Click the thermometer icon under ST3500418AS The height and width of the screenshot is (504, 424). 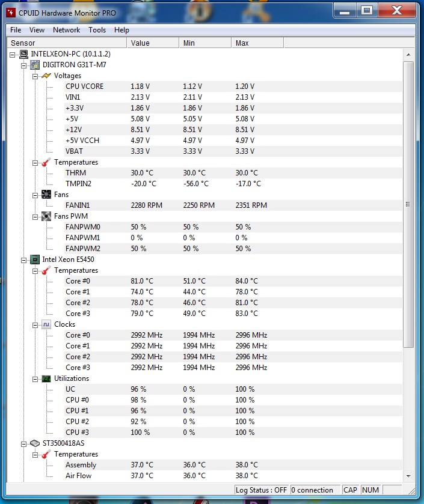(x=46, y=454)
